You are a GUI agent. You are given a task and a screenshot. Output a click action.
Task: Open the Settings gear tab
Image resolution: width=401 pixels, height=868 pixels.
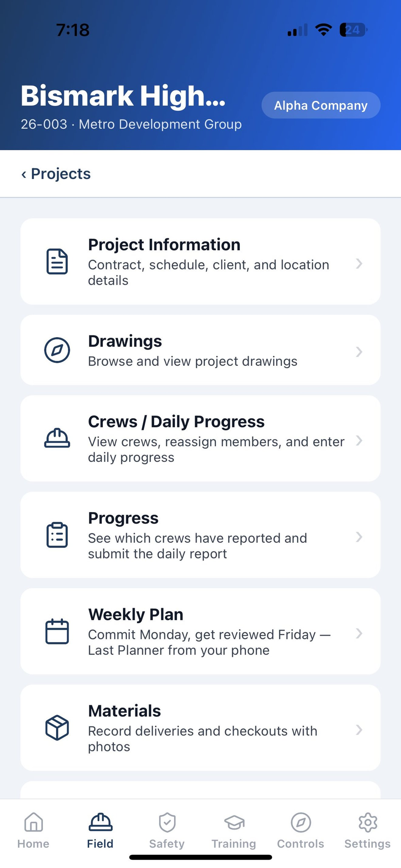click(x=367, y=831)
